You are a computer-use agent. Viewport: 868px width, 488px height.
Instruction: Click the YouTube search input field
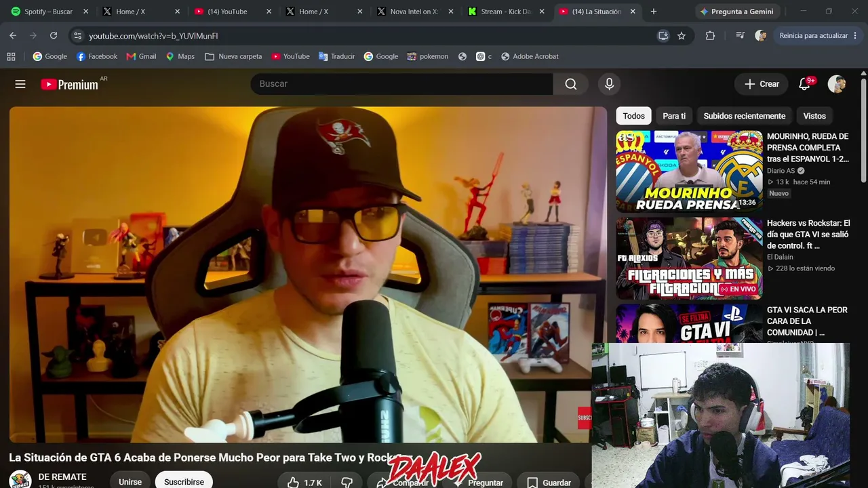(401, 84)
